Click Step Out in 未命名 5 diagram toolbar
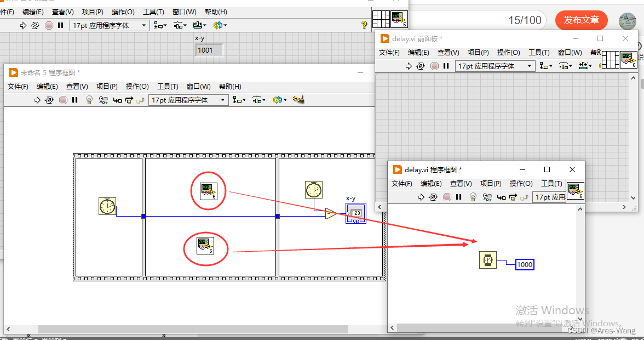Image resolution: width=644 pixels, height=340 pixels. tap(140, 100)
